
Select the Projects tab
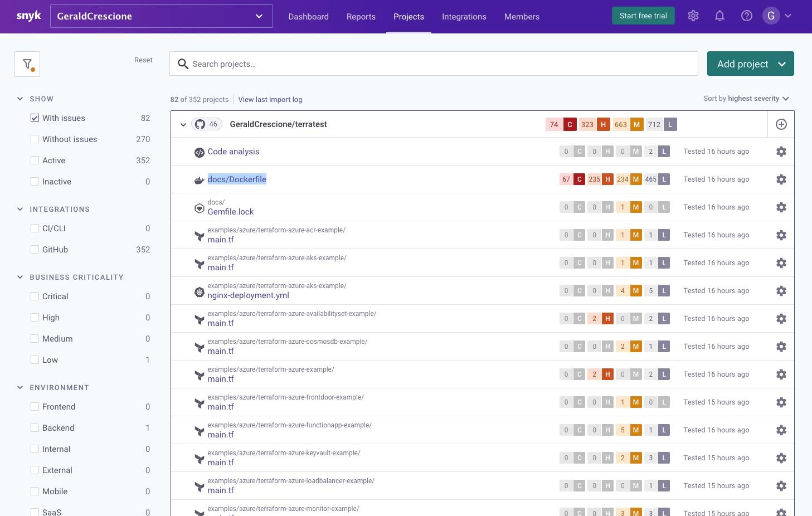[409, 17]
